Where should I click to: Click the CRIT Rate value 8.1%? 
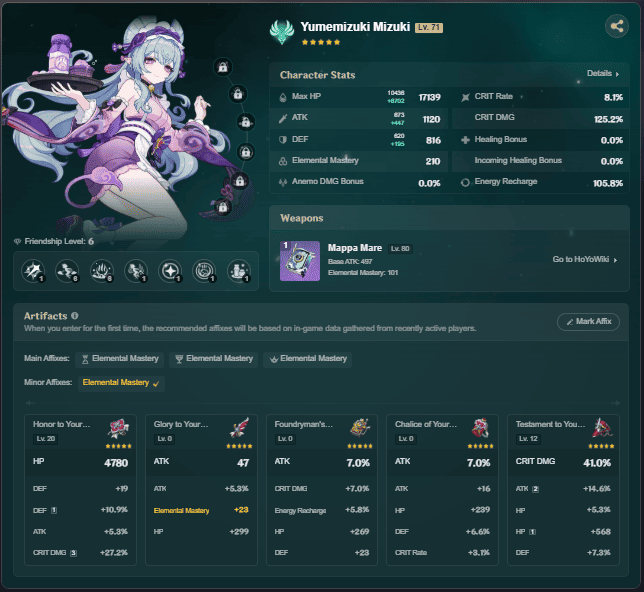pyautogui.click(x=613, y=97)
